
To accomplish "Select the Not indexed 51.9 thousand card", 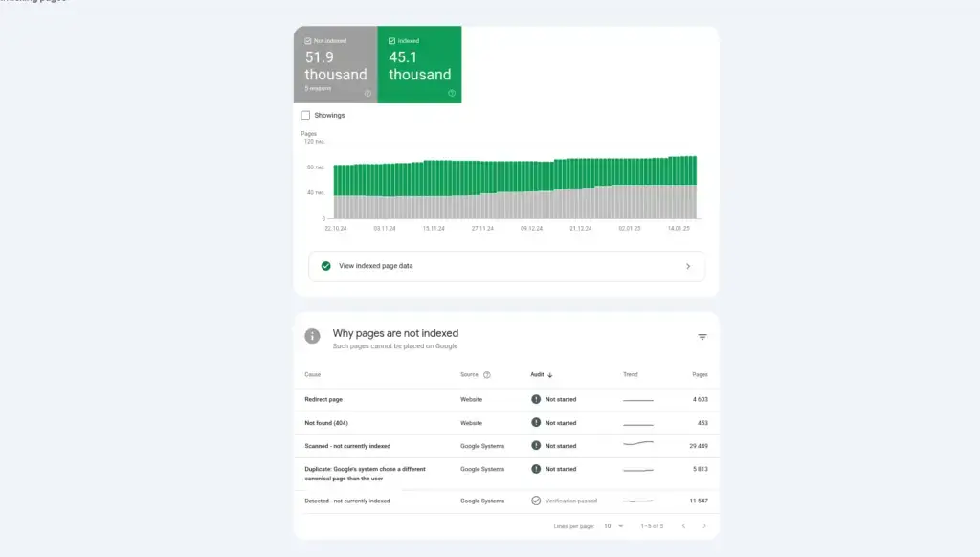I will click(336, 64).
